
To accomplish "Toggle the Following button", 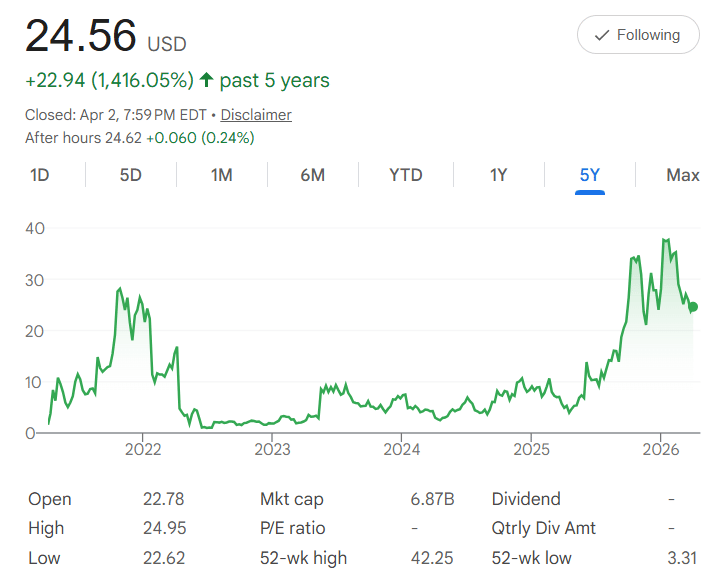I will (x=638, y=34).
